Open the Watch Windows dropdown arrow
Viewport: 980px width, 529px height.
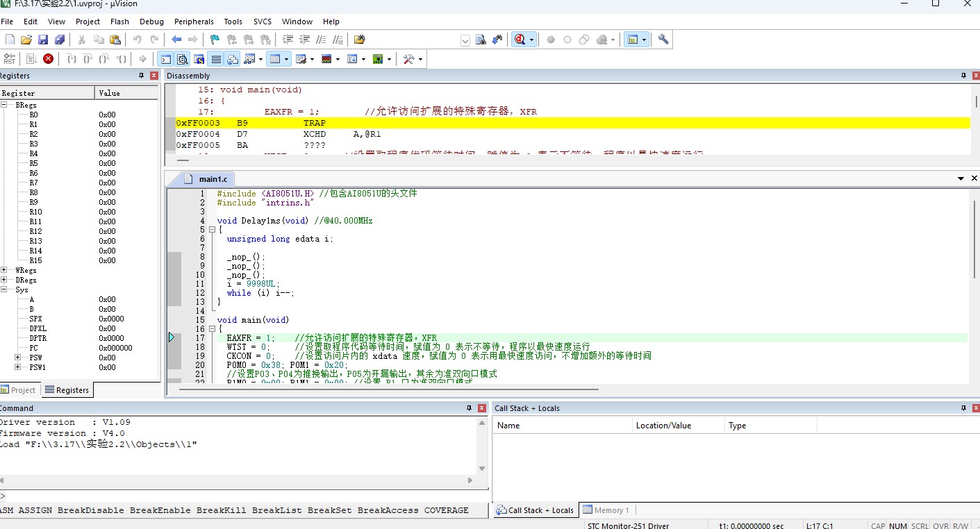pyautogui.click(x=261, y=59)
